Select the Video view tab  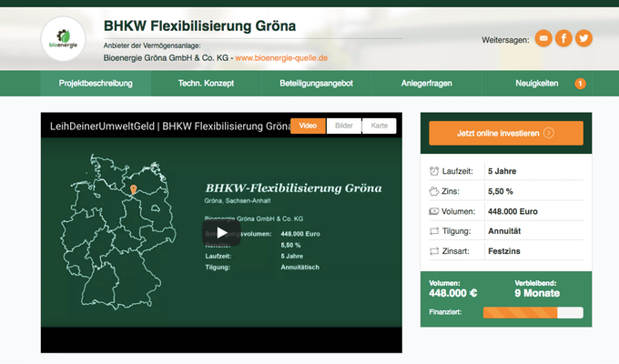(x=308, y=126)
